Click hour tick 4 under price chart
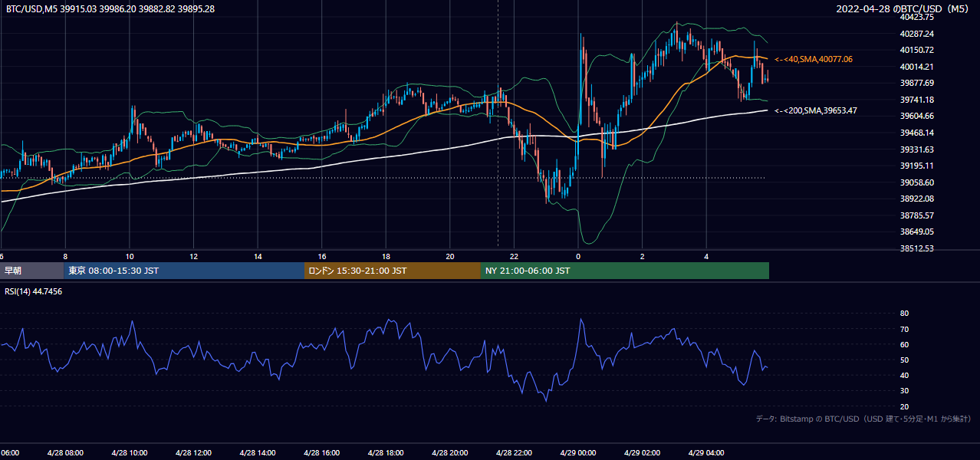 (x=706, y=256)
